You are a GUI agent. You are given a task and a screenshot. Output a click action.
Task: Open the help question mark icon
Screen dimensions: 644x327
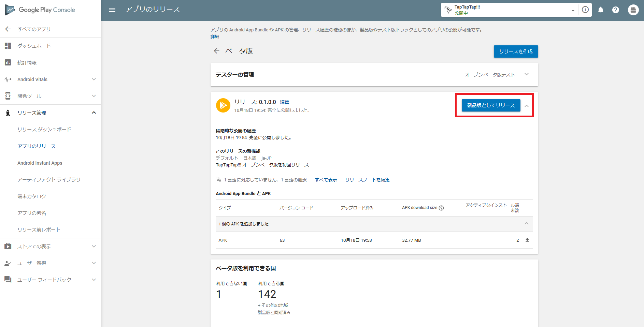click(616, 10)
